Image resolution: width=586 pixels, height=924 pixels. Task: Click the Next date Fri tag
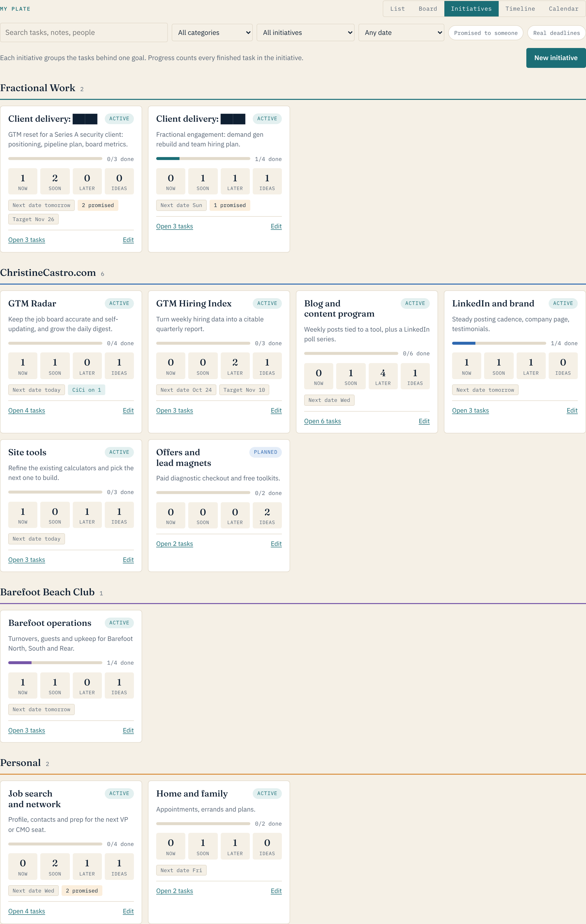click(x=181, y=870)
